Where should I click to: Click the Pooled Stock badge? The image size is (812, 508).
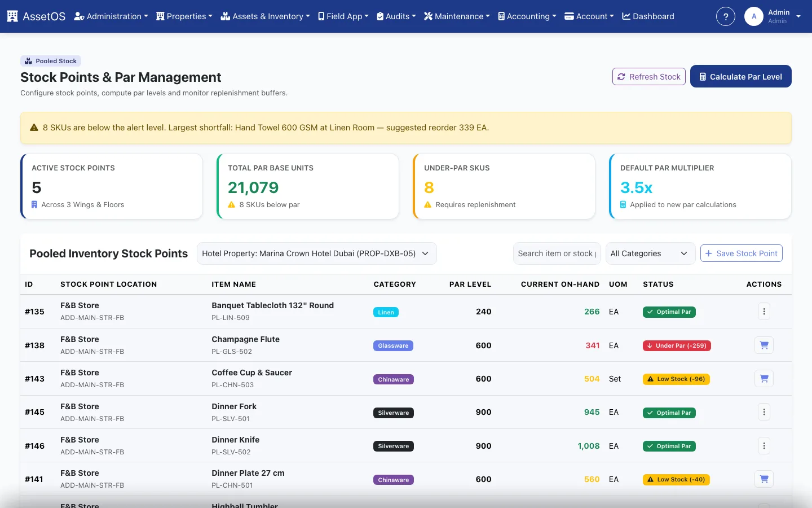click(x=51, y=61)
